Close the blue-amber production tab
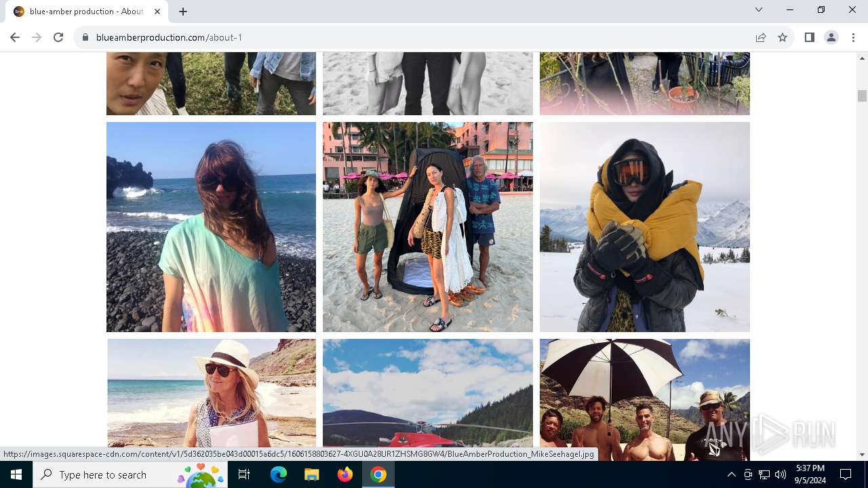This screenshot has height=488, width=868. point(157,12)
